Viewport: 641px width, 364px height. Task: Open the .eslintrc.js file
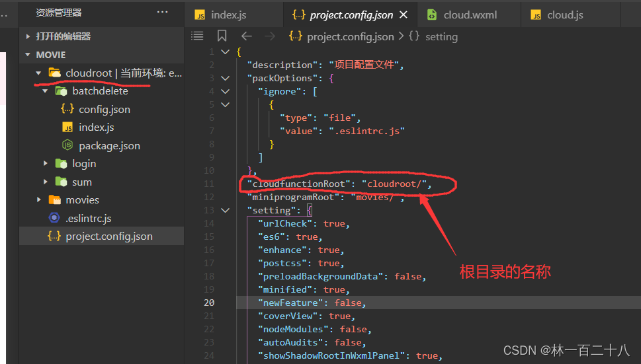click(88, 218)
